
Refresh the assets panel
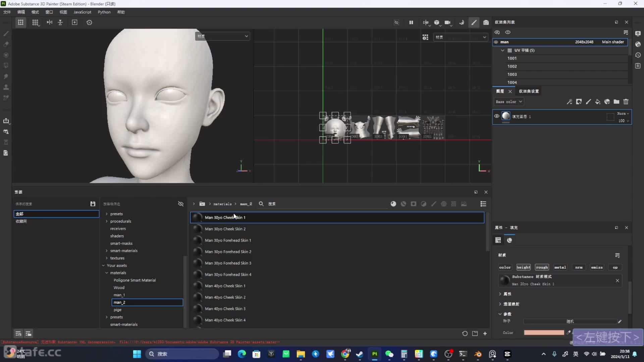pyautogui.click(x=465, y=334)
